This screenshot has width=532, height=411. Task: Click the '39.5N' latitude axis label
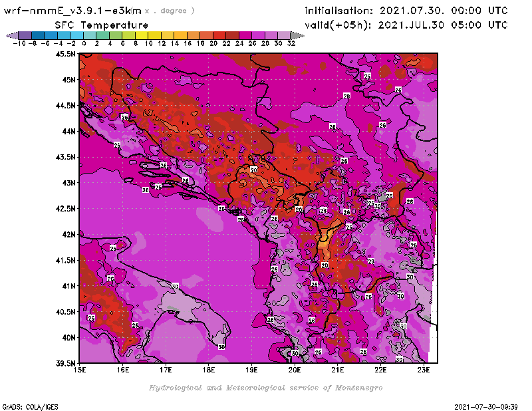point(66,364)
